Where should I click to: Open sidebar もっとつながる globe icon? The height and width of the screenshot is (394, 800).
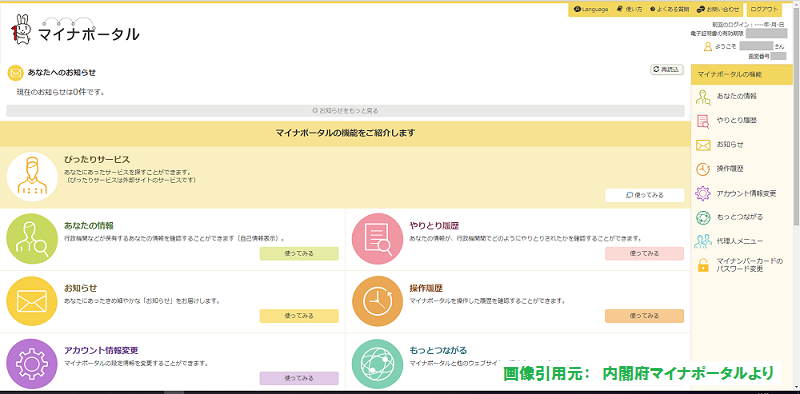tap(703, 217)
